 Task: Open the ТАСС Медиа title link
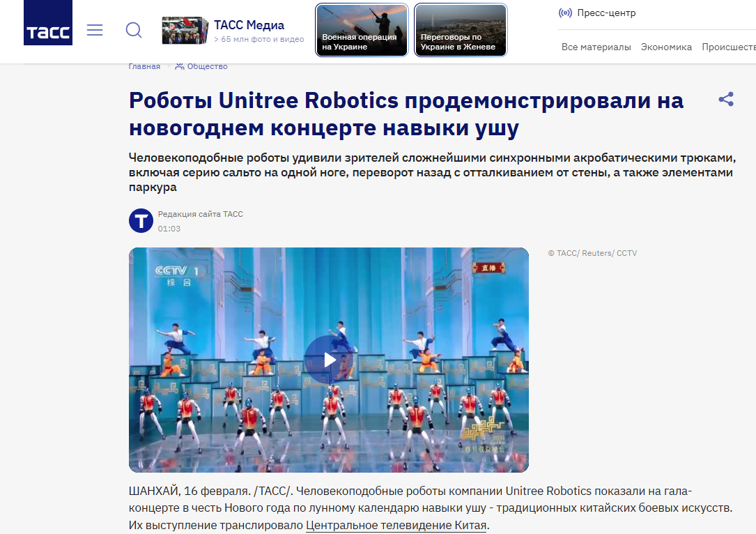point(249,25)
